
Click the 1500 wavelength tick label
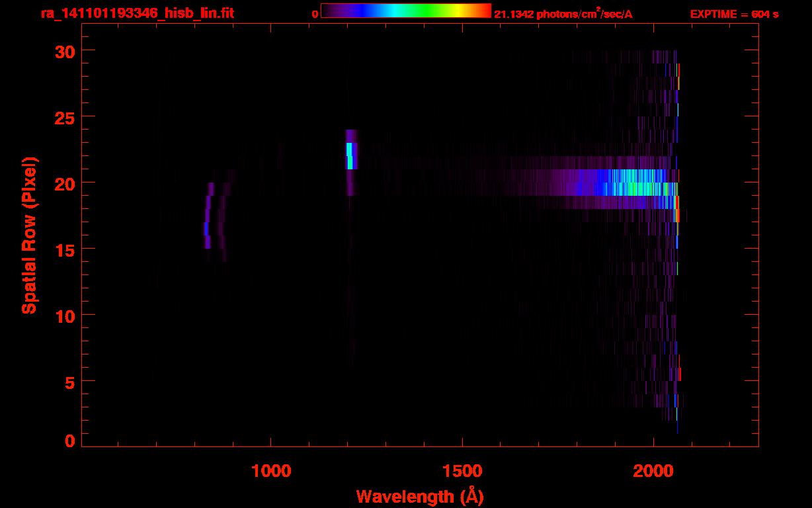(x=462, y=471)
